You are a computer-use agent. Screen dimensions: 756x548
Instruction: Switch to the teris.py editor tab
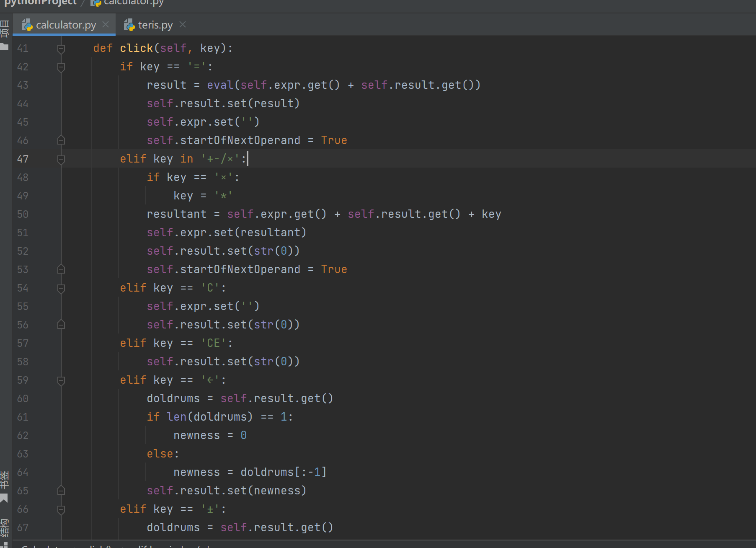[x=155, y=25]
